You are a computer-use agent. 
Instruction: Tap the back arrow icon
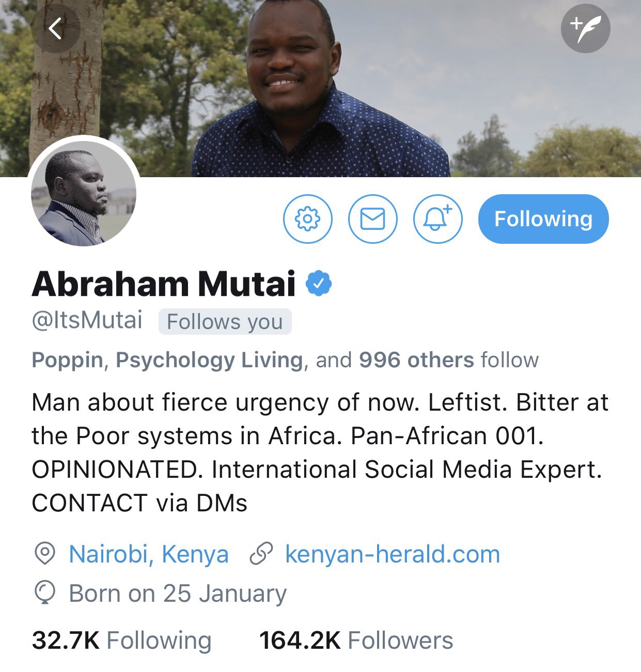point(56,28)
